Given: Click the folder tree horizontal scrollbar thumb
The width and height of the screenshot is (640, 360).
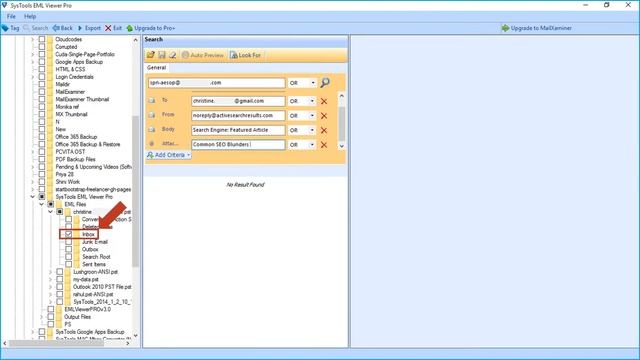Looking at the screenshot, I should (56, 344).
